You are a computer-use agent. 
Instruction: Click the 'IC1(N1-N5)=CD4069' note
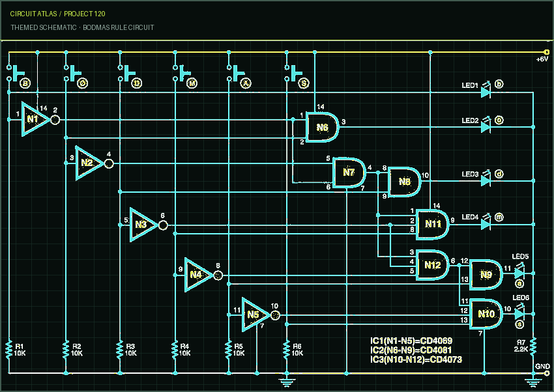(x=411, y=341)
